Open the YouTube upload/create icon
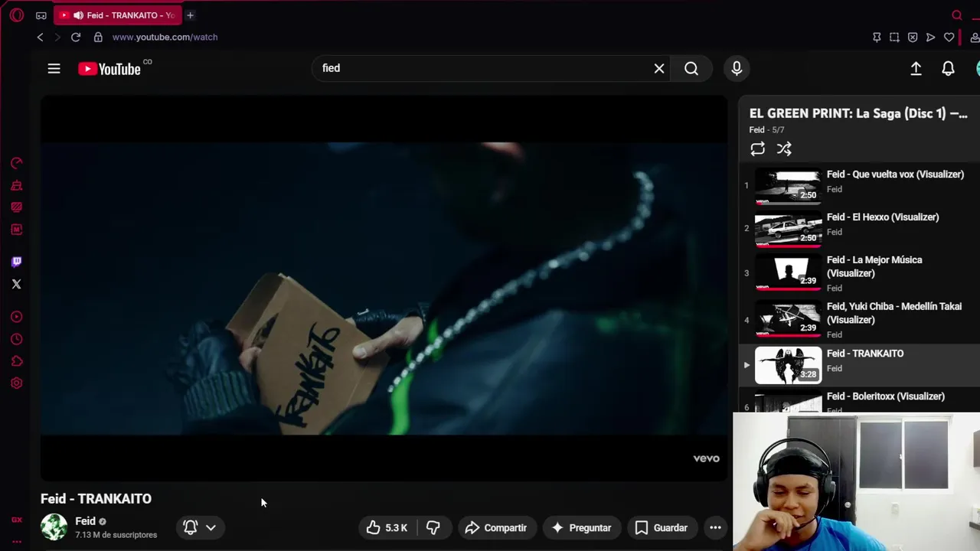Image resolution: width=980 pixels, height=551 pixels. tap(916, 69)
